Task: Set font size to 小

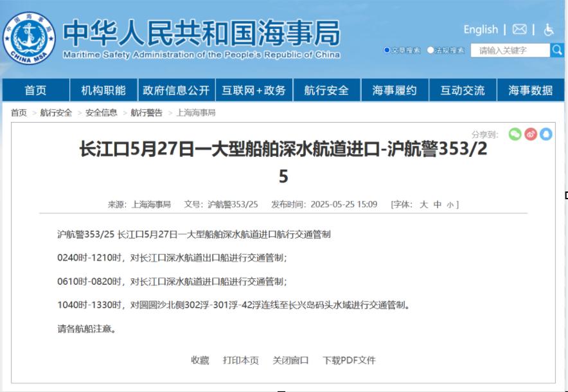Action: 450,205
